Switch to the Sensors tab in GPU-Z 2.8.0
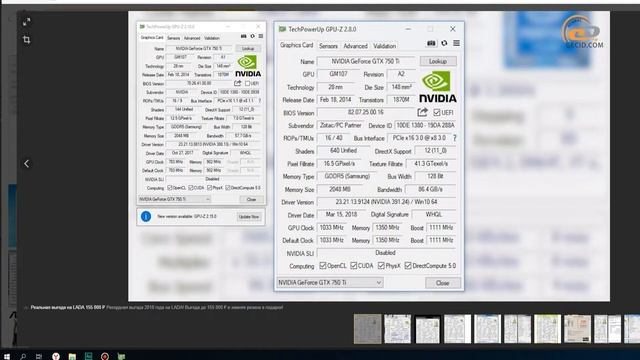 [x=328, y=46]
